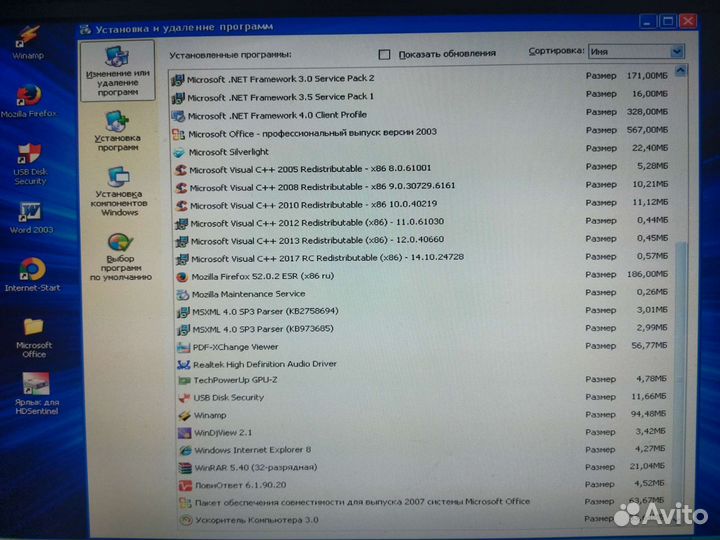Image resolution: width=720 pixels, height=540 pixels.
Task: Click scrollbar up arrow in program list
Action: (x=681, y=71)
